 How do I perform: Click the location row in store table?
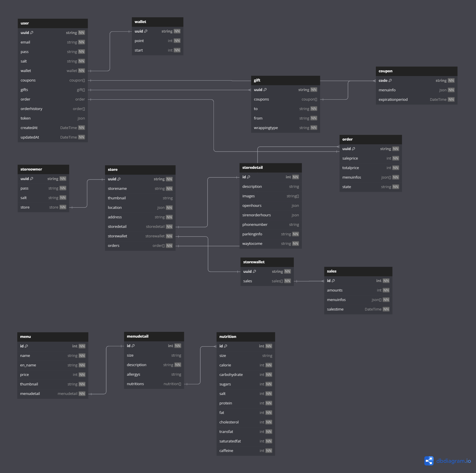(140, 208)
